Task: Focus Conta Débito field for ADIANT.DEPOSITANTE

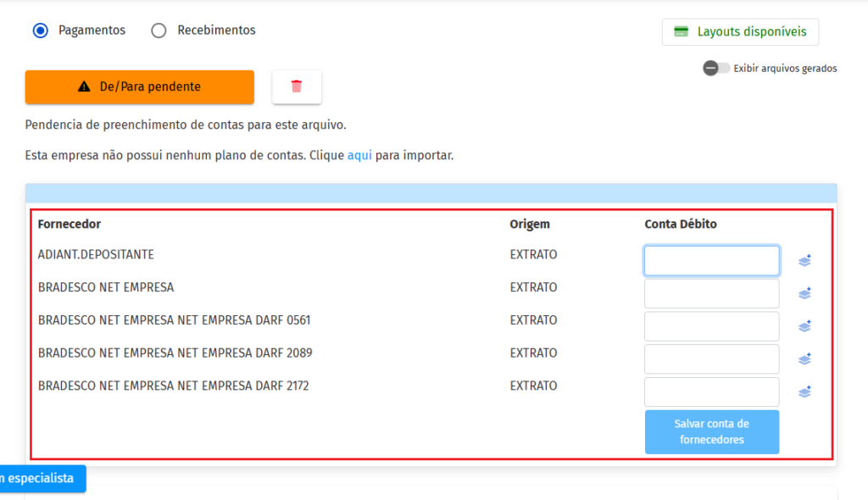Action: (x=711, y=261)
